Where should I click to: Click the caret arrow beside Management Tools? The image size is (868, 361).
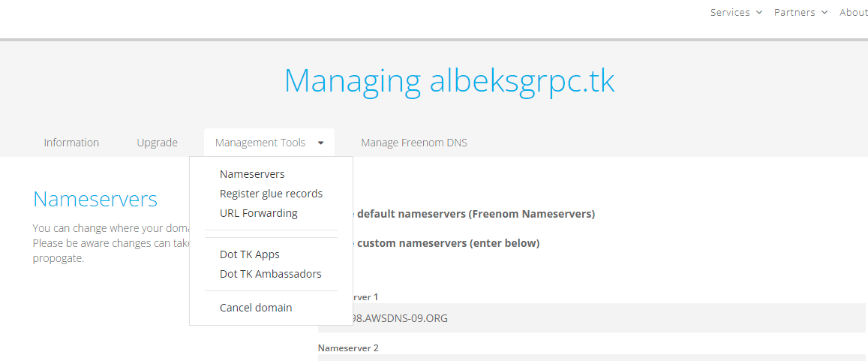[x=320, y=143]
